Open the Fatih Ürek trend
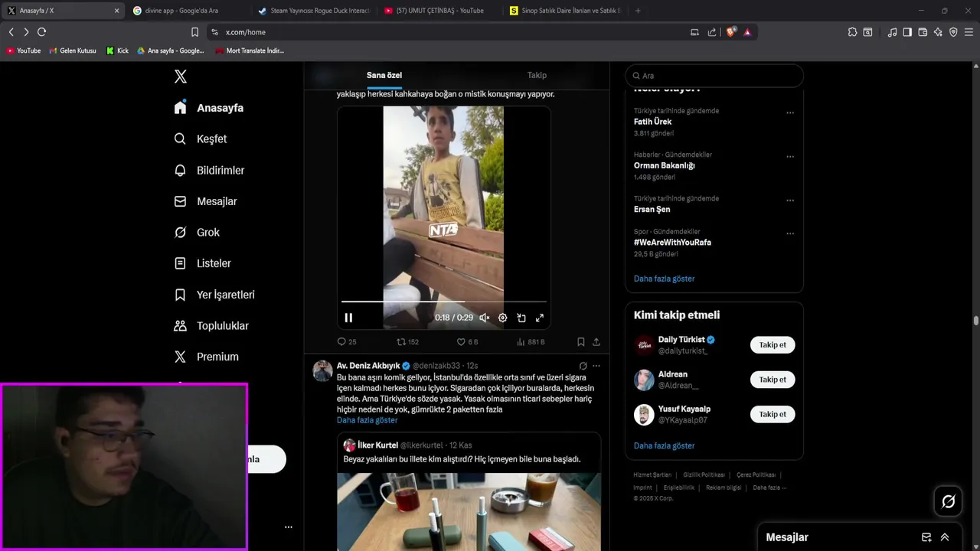Screen dimensions: 980x551 (x=652, y=122)
